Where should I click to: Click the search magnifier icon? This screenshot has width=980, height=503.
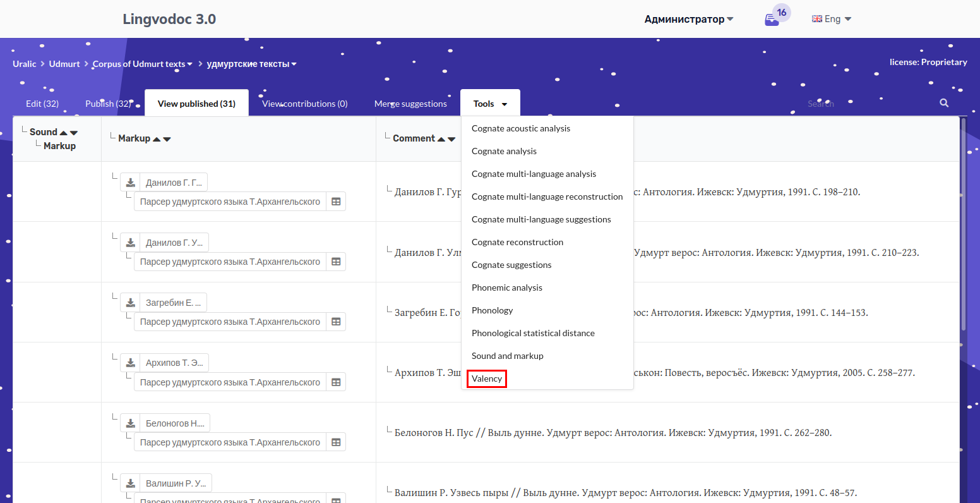(x=944, y=103)
